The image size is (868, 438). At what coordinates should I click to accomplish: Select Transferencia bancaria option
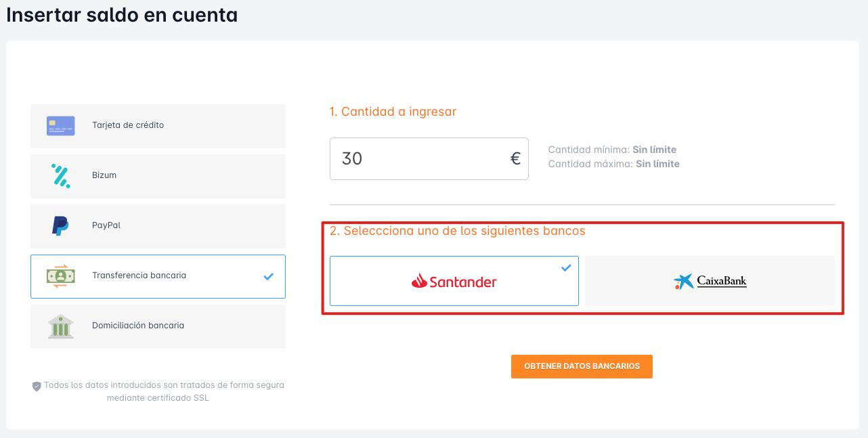[158, 276]
